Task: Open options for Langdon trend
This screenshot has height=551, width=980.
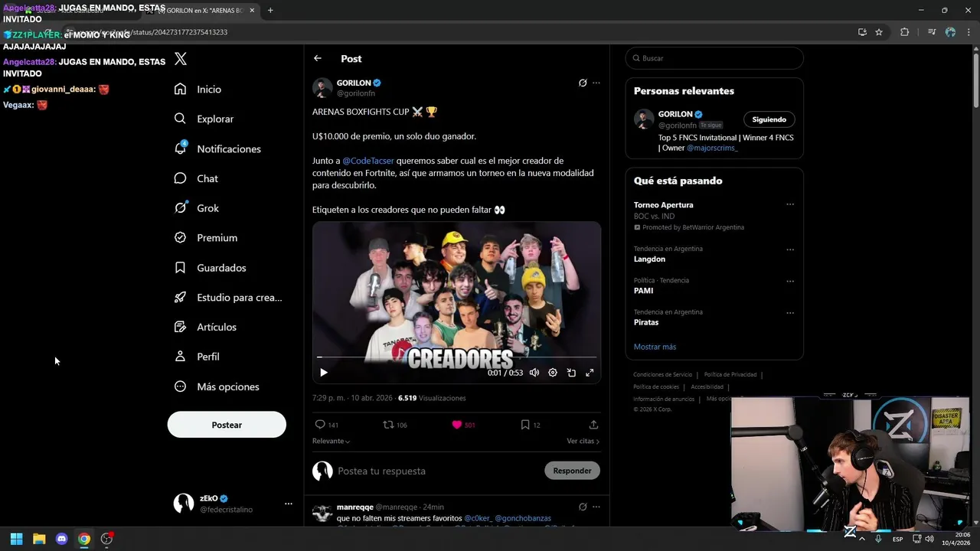Action: pos(790,249)
